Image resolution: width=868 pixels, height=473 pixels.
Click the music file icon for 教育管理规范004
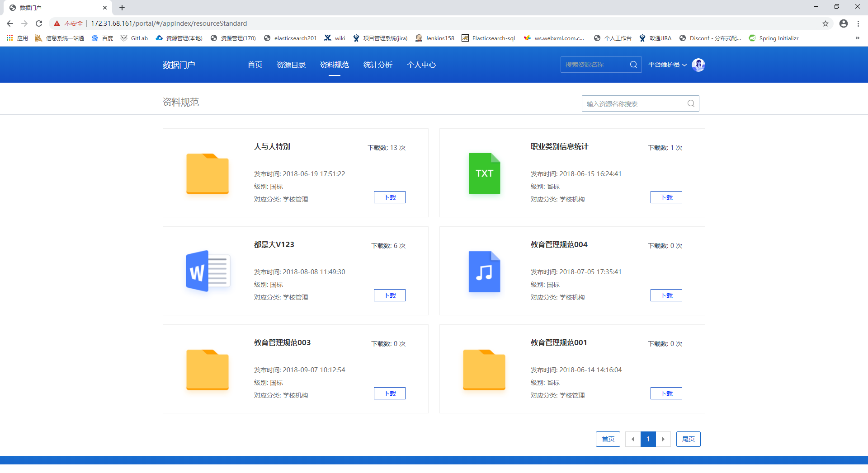click(x=484, y=272)
